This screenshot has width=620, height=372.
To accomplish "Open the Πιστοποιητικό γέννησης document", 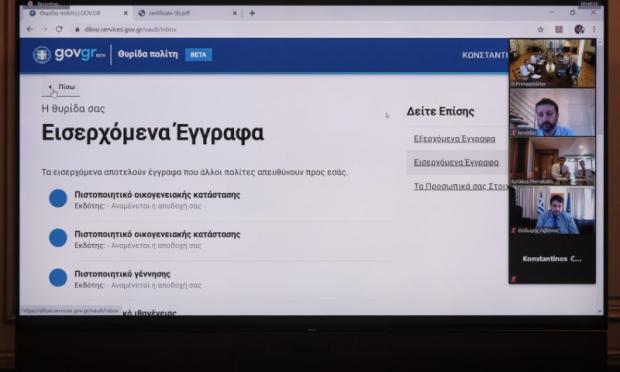I will 122,274.
